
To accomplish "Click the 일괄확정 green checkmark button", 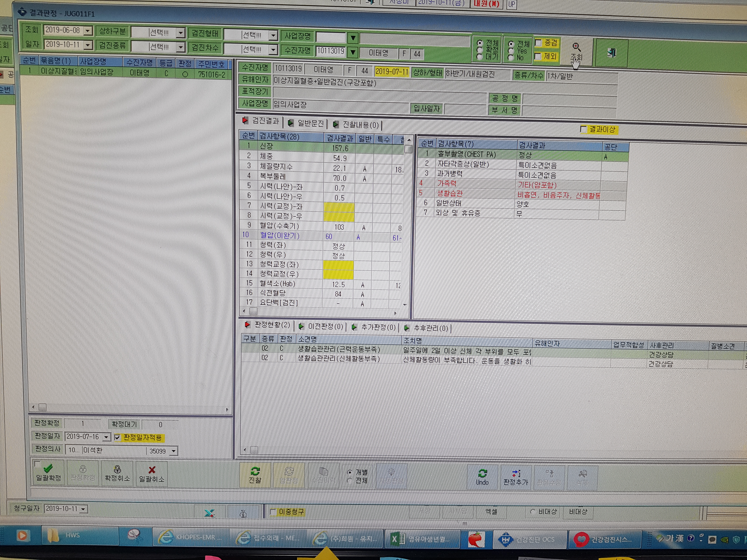I will point(48,473).
